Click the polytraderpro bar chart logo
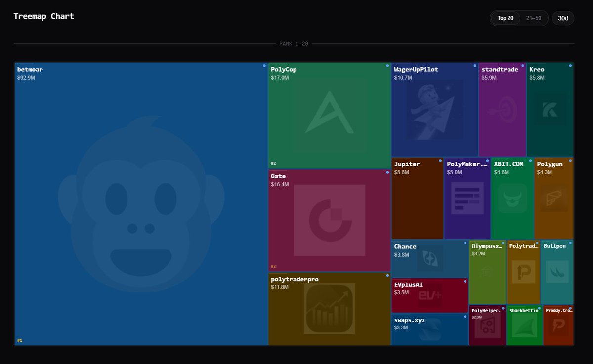The height and width of the screenshot is (364, 593). tap(330, 309)
